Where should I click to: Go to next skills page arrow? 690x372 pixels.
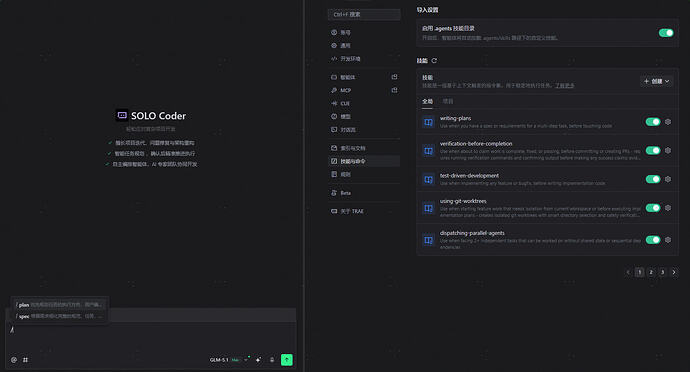tap(674, 273)
